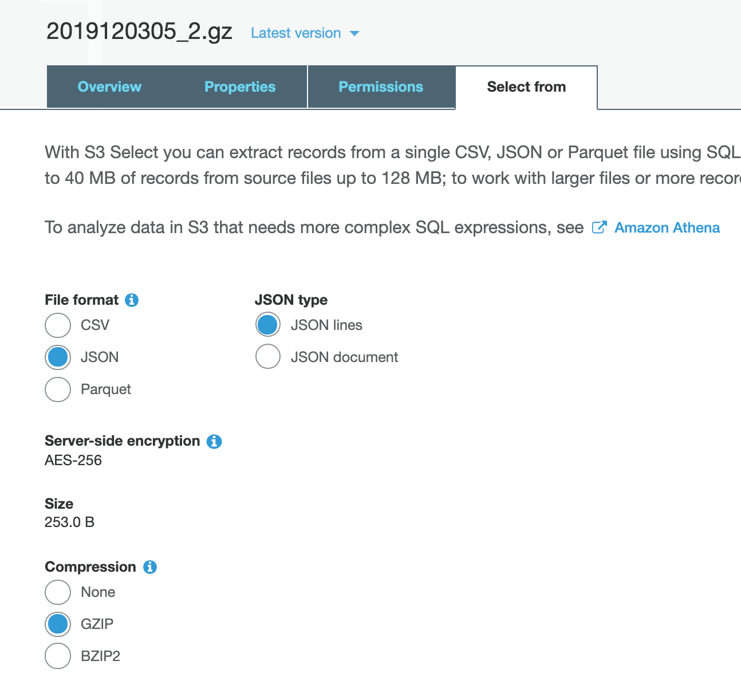Click the caret arrow next to Latest version
This screenshot has height=700, width=741.
[354, 34]
